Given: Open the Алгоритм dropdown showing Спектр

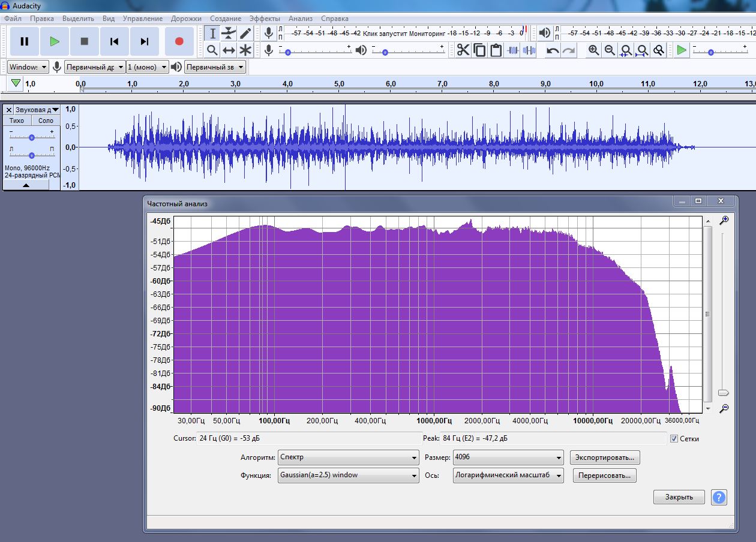Looking at the screenshot, I should pyautogui.click(x=349, y=457).
